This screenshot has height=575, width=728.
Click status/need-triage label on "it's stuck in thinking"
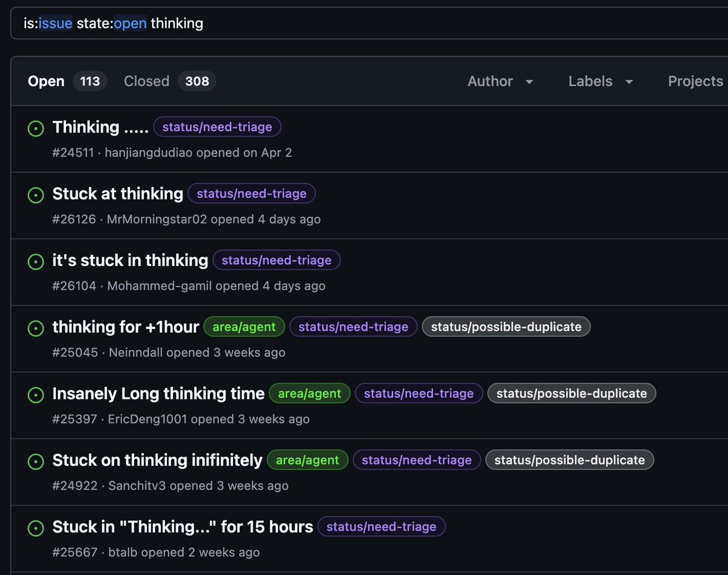click(x=277, y=260)
